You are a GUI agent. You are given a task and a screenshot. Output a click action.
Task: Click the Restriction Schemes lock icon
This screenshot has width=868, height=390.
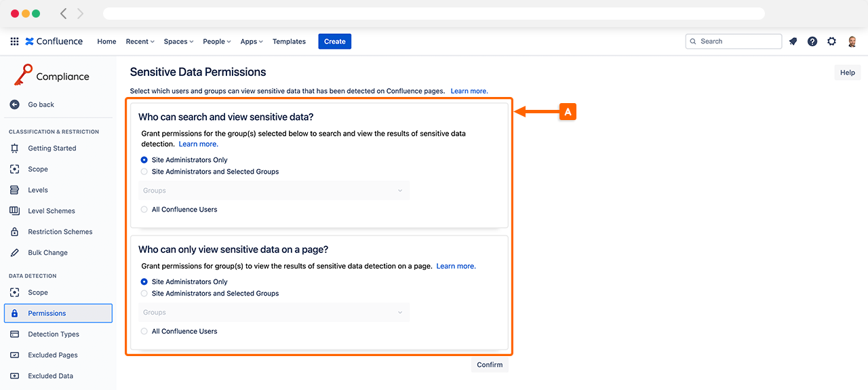(x=15, y=232)
